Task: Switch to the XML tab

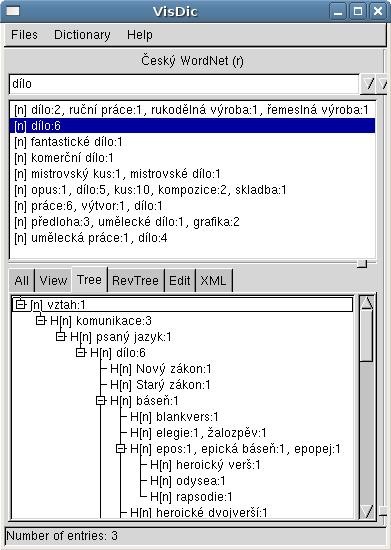Action: (213, 281)
